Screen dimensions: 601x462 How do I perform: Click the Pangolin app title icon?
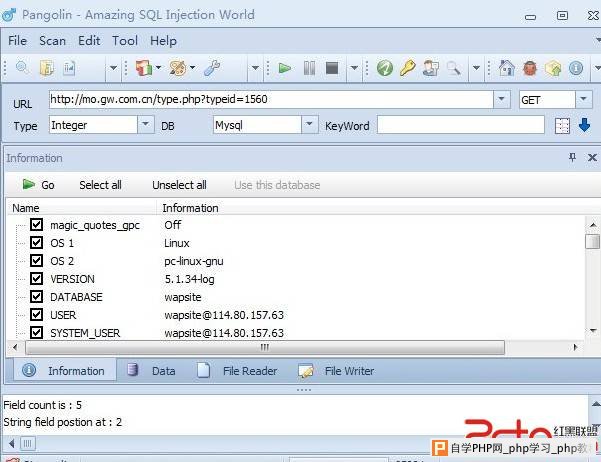pyautogui.click(x=9, y=15)
